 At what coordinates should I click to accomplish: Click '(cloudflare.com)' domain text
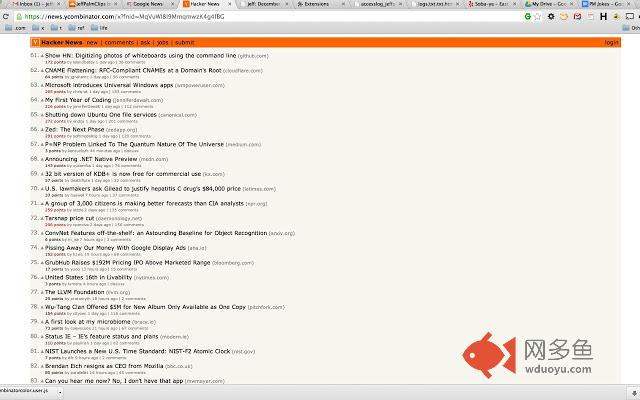tap(243, 71)
